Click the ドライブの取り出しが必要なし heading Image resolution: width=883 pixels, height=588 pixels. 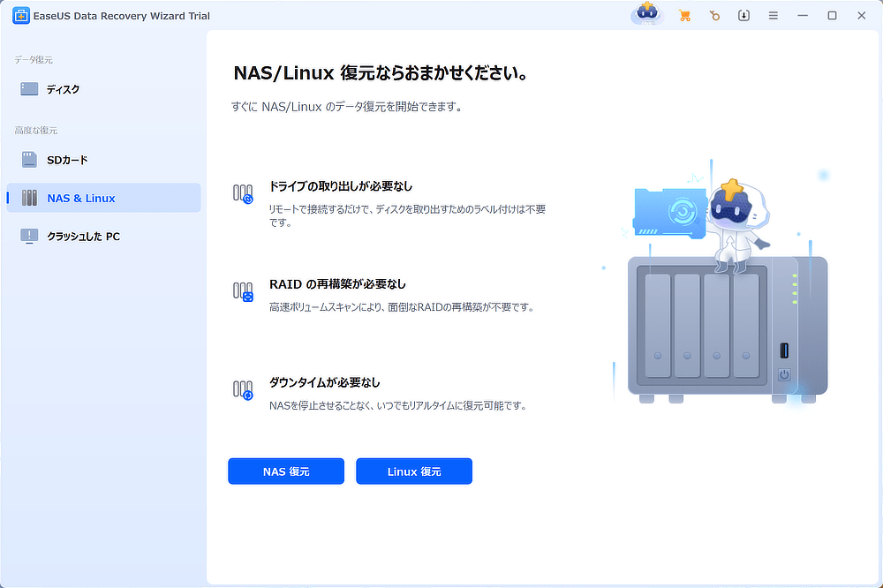[341, 186]
